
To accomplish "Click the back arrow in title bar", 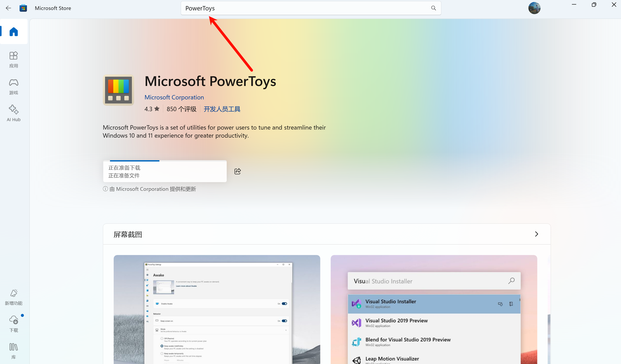I will coord(8,8).
